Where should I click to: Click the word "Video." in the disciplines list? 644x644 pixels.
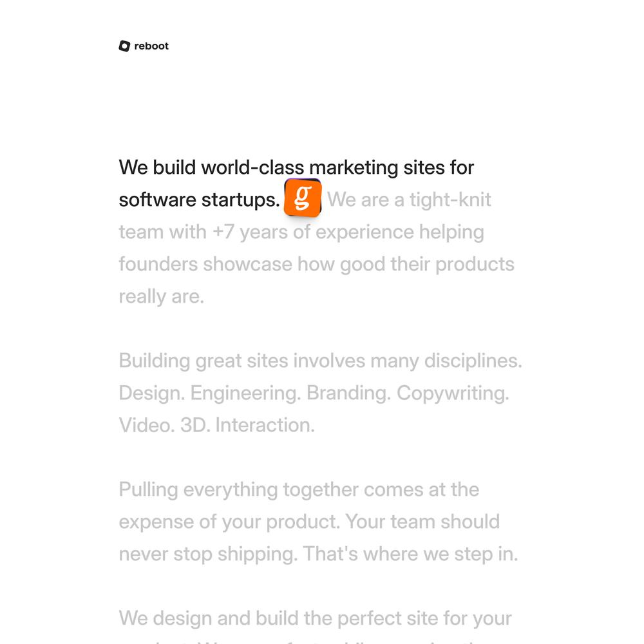tap(146, 425)
